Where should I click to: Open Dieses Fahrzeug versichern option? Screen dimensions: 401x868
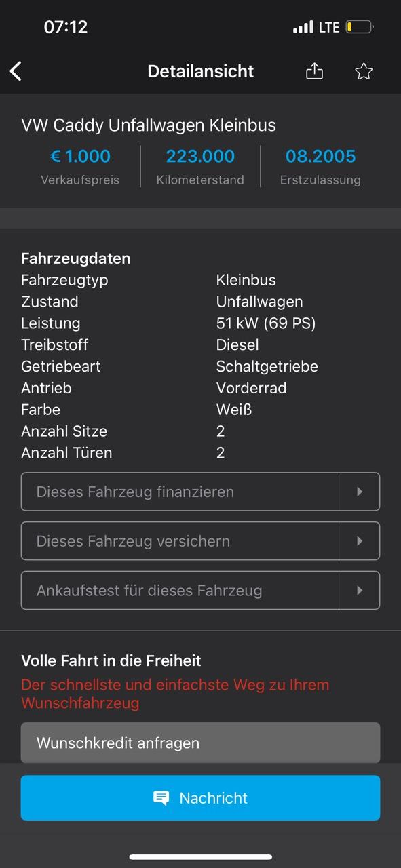pos(200,541)
